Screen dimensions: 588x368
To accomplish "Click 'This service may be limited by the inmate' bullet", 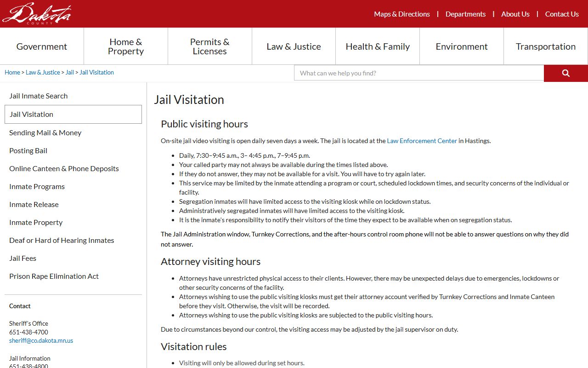I will point(374,188).
